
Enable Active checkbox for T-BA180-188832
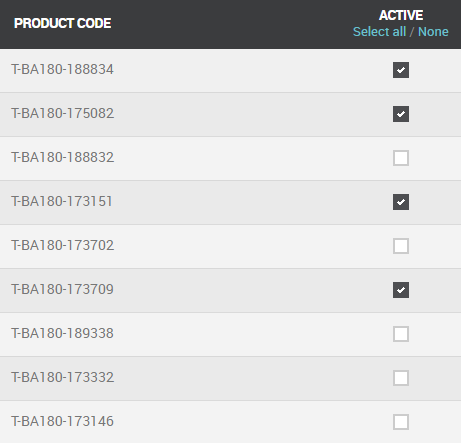pyautogui.click(x=401, y=158)
